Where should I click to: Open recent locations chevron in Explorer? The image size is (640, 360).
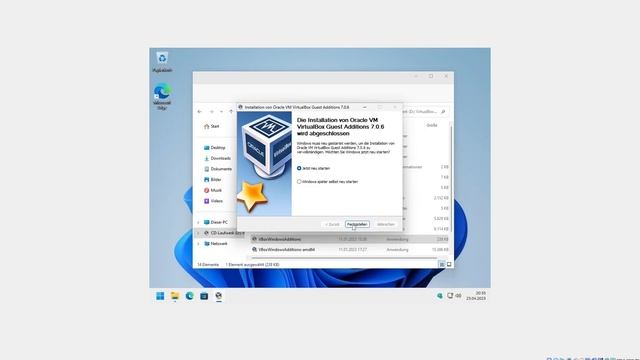221,111
